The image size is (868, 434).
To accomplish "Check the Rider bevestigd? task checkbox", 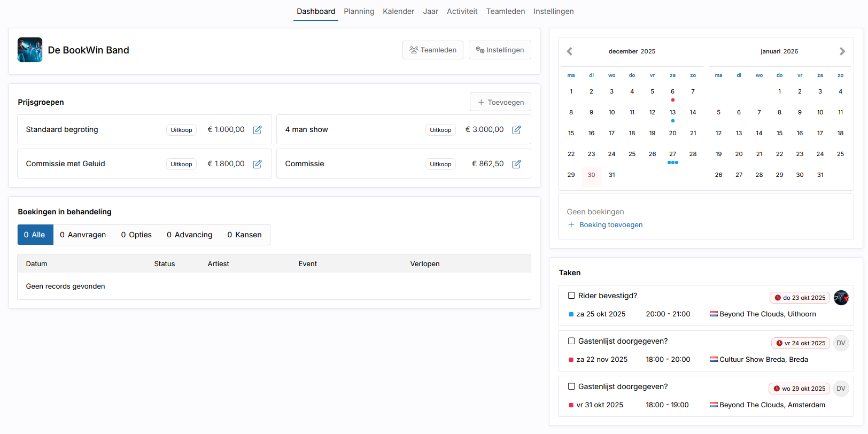I will [571, 296].
